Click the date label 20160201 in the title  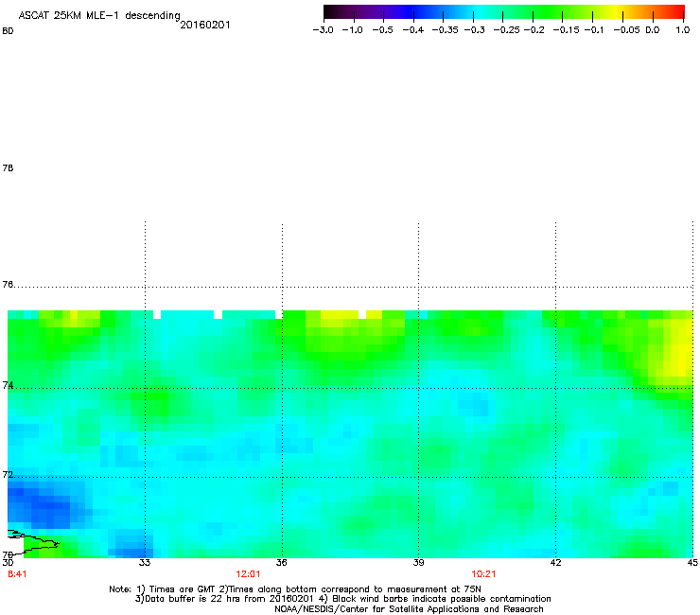(x=205, y=25)
